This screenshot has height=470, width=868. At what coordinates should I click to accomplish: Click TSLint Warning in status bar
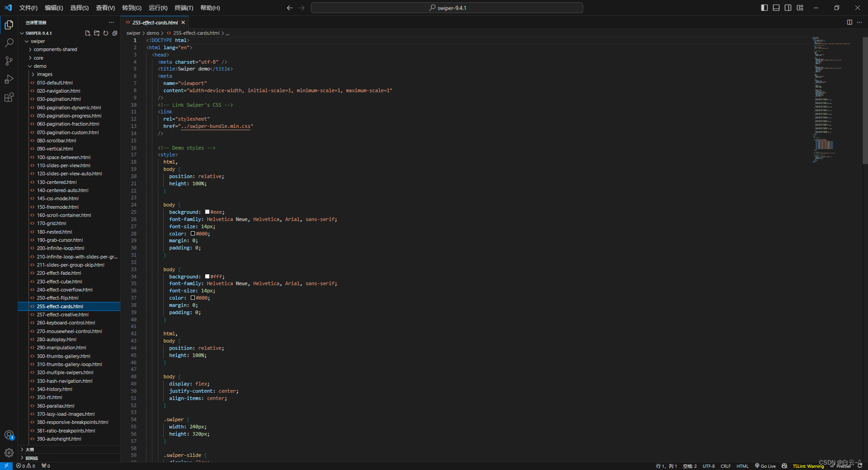click(x=808, y=466)
